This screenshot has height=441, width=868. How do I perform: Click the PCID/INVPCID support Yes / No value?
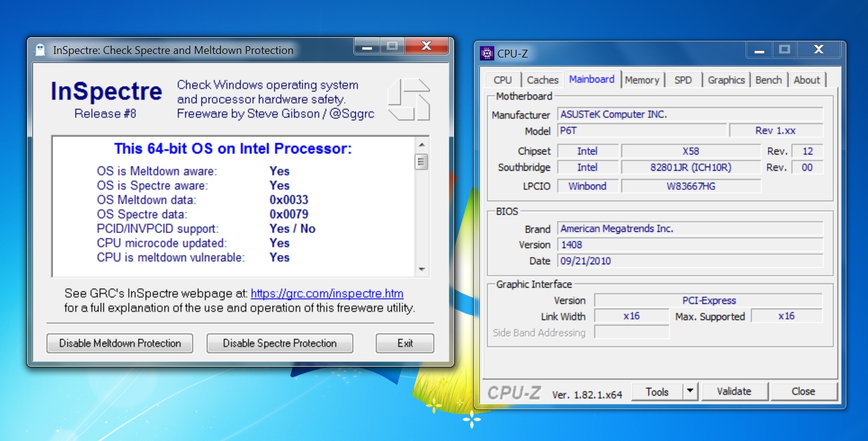pos(293,229)
